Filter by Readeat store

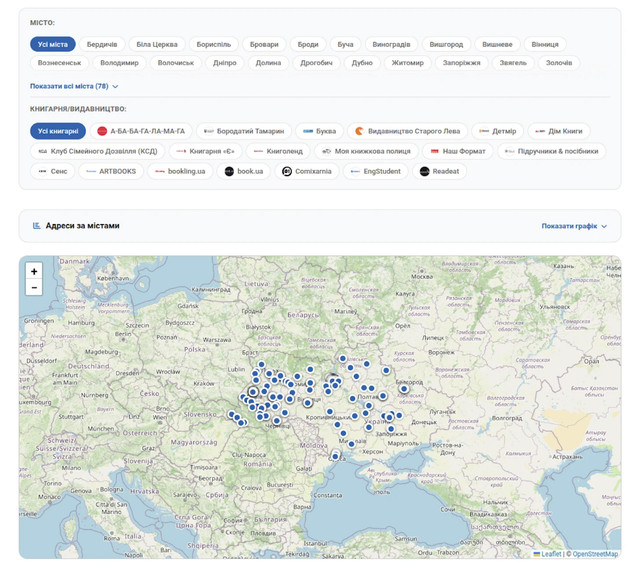coord(439,171)
